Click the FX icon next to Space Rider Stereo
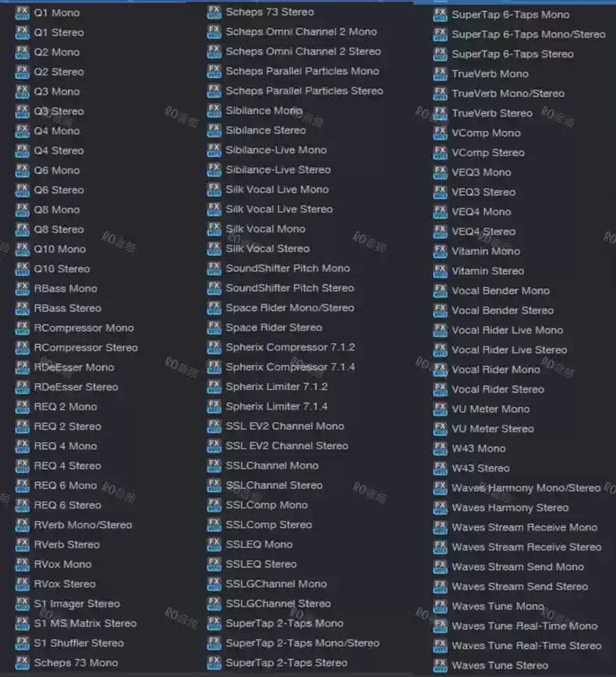The image size is (616, 677). [214, 328]
